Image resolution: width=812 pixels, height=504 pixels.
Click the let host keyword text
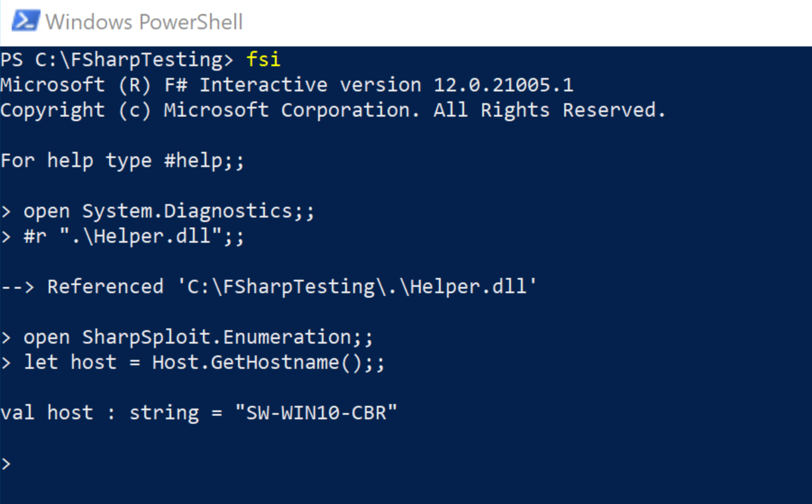tap(70, 363)
